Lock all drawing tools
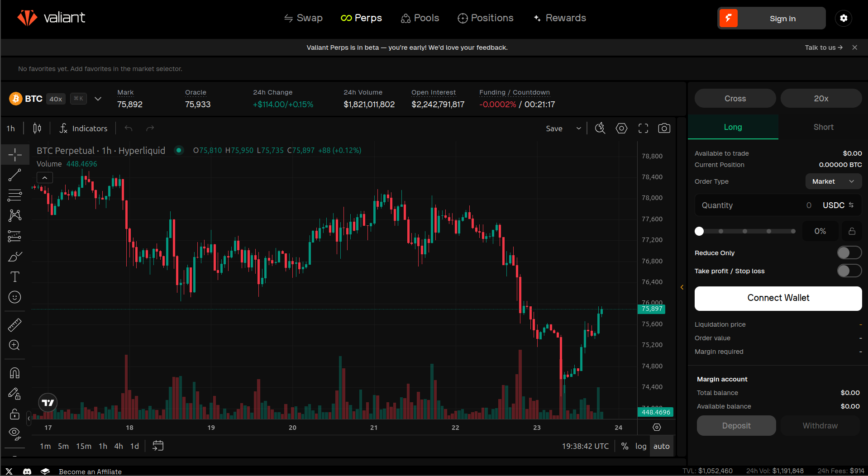868x476 pixels. 14,414
